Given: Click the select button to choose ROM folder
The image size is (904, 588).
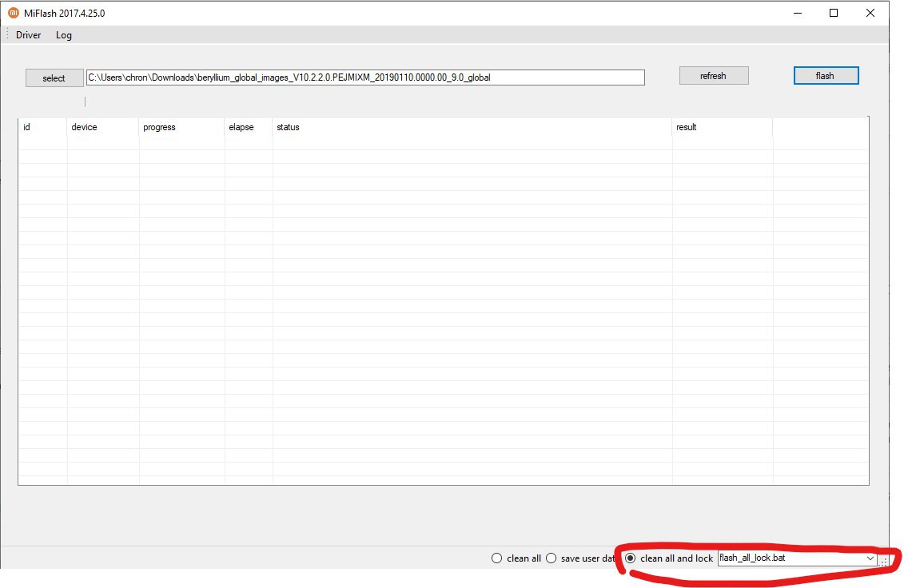Looking at the screenshot, I should 54,77.
